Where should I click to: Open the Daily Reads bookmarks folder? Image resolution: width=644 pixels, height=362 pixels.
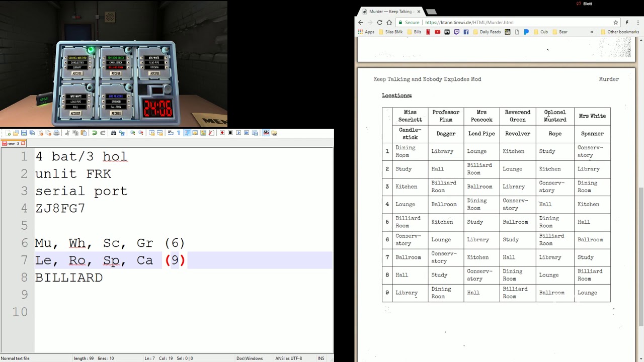[x=487, y=32]
